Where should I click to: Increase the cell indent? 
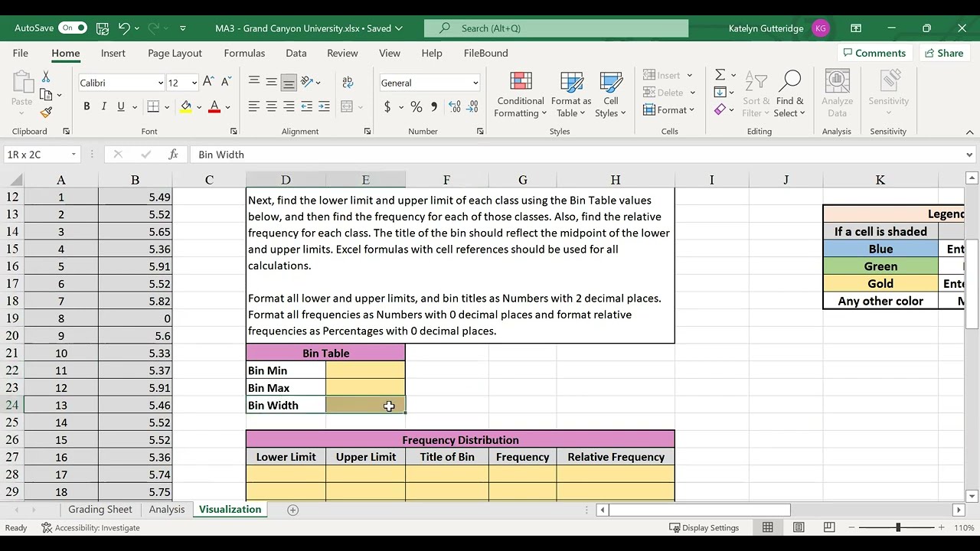click(x=324, y=107)
